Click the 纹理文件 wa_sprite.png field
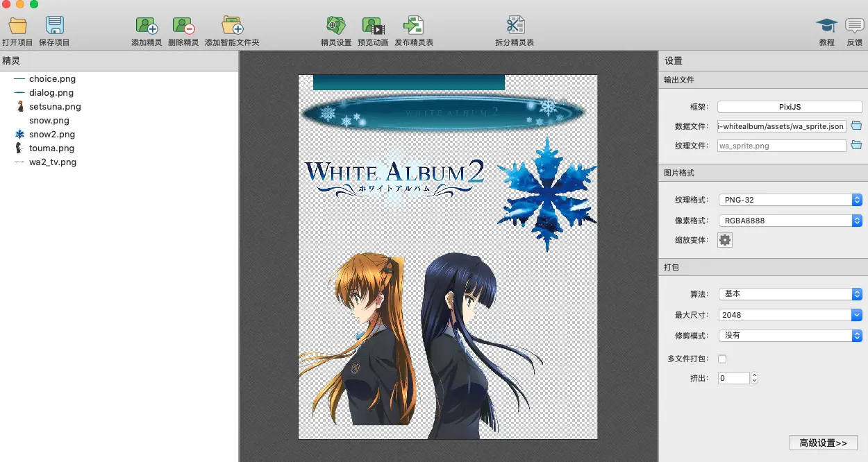The height and width of the screenshot is (462, 868). (x=782, y=146)
